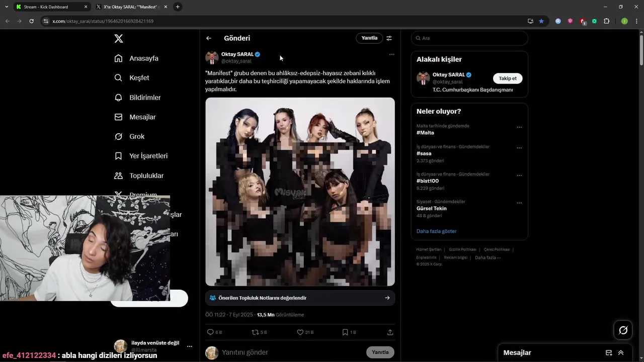644x362 pixels.
Task: Open #Malta trending topic
Action: pyautogui.click(x=425, y=133)
